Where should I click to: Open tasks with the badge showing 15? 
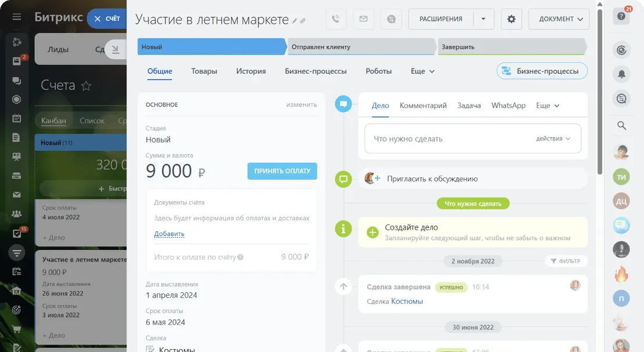pyautogui.click(x=16, y=233)
